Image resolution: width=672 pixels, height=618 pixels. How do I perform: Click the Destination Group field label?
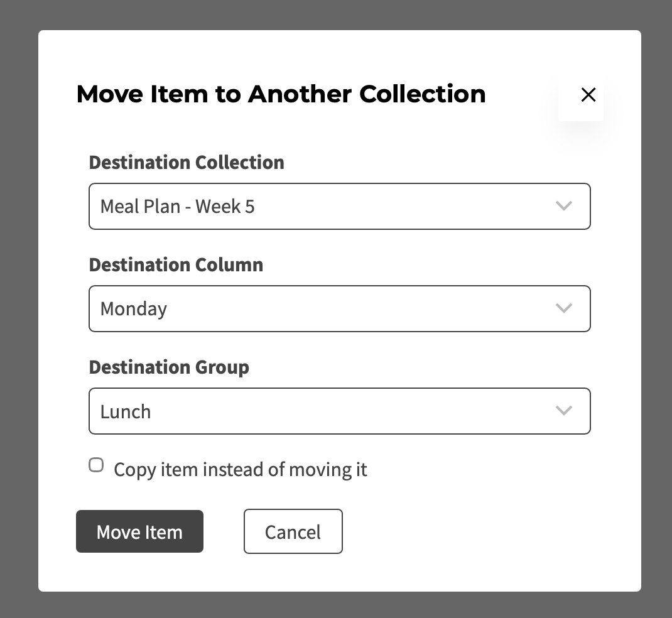point(169,367)
